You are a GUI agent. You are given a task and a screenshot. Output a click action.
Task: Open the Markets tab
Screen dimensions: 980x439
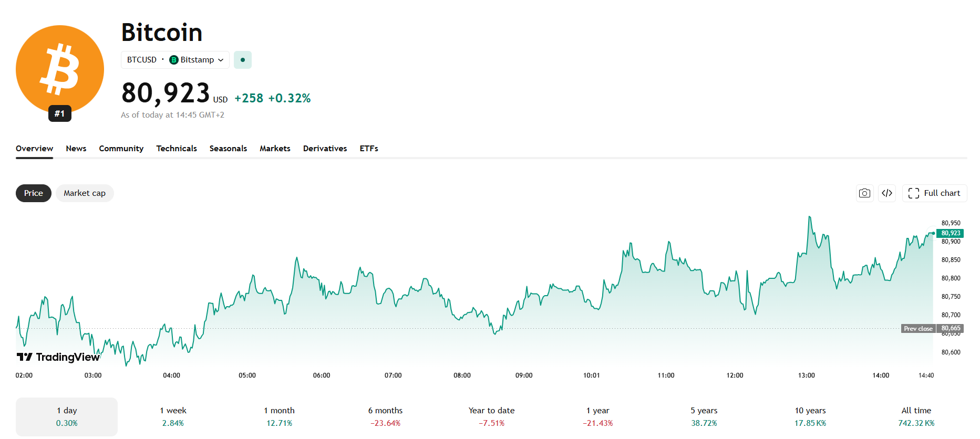pyautogui.click(x=275, y=149)
